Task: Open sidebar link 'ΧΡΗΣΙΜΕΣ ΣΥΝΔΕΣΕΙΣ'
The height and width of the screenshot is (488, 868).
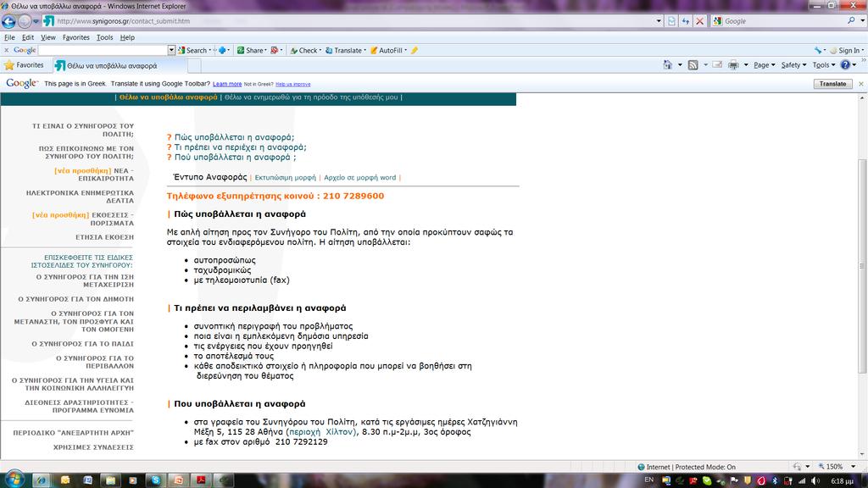Action: click(93, 447)
